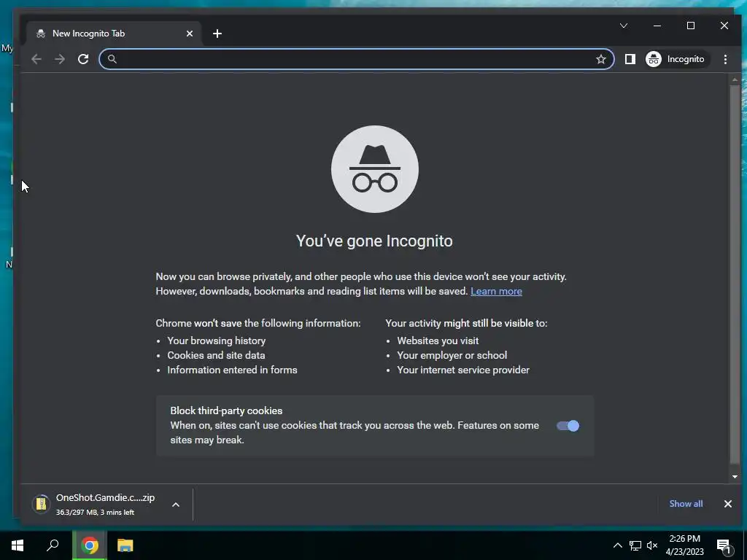The height and width of the screenshot is (560, 747).
Task: Click "Your employer or school" text
Action: [x=452, y=355]
